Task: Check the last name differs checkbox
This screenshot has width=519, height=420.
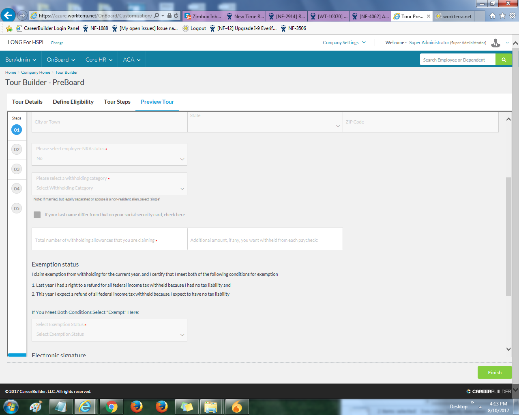Action: click(37, 215)
